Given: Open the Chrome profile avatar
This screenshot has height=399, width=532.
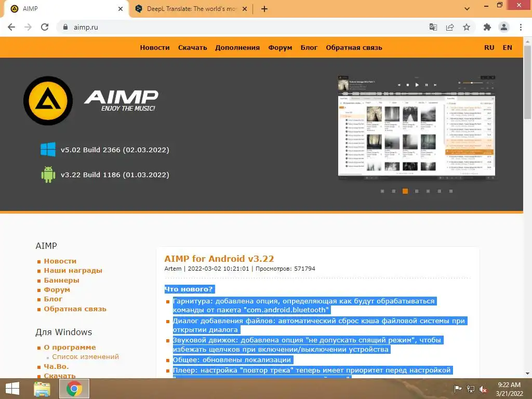Looking at the screenshot, I should [x=504, y=27].
